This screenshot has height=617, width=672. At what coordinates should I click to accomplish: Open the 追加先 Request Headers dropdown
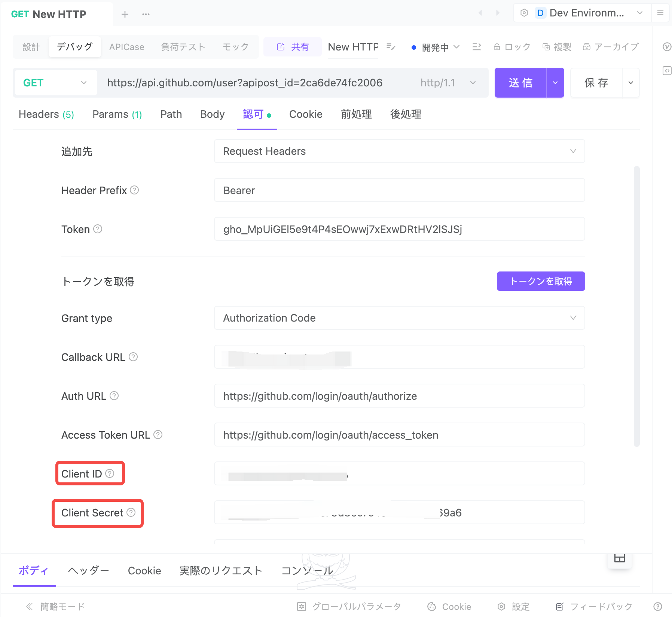click(x=399, y=151)
